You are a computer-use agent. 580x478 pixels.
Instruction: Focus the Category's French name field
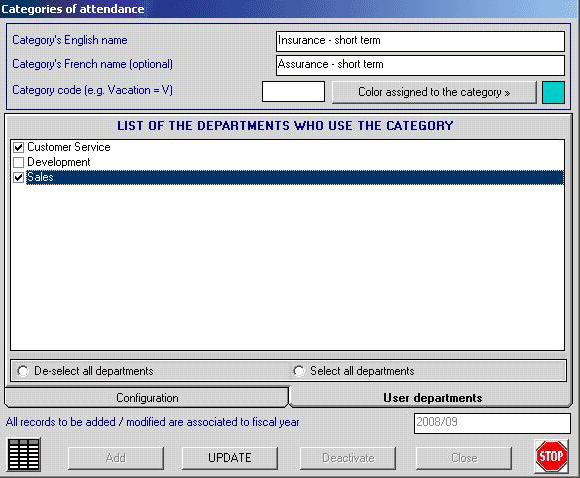(x=420, y=65)
